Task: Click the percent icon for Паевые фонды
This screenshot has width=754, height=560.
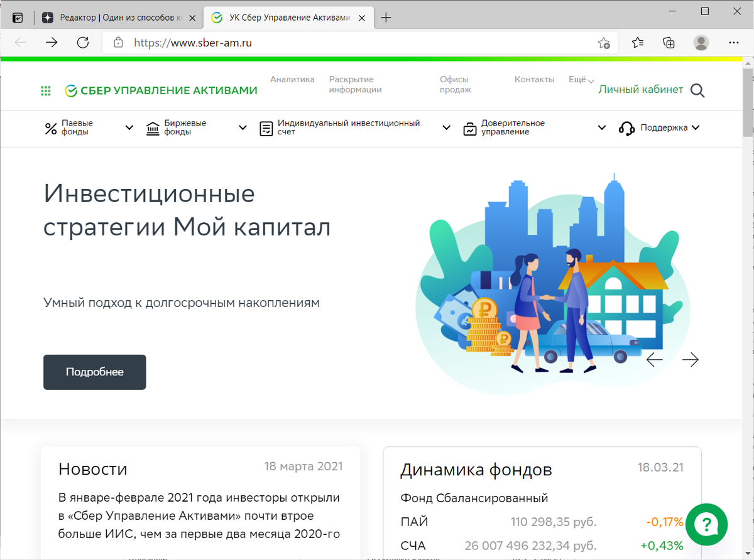Action: click(51, 129)
